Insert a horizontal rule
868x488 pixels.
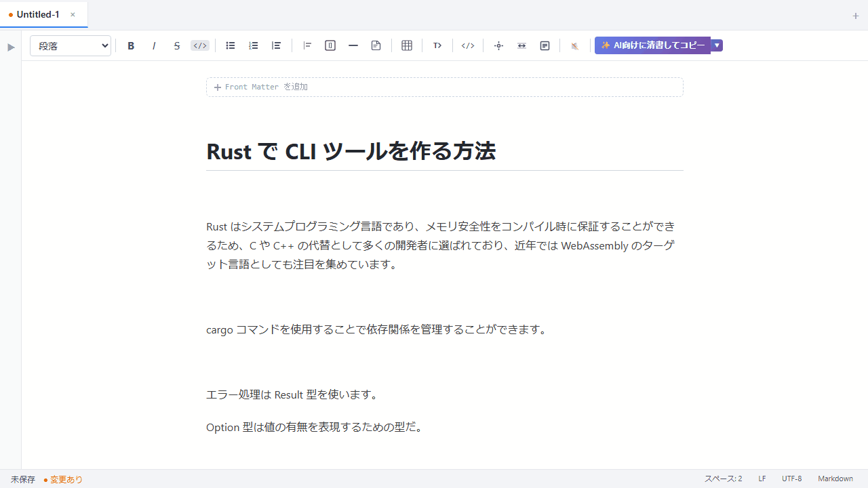pyautogui.click(x=353, y=45)
